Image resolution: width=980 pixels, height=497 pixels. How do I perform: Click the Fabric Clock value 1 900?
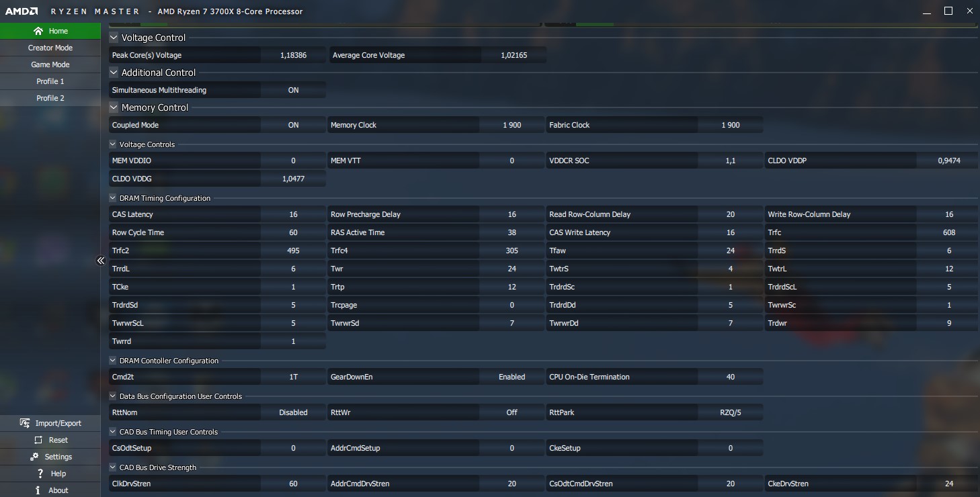(731, 125)
